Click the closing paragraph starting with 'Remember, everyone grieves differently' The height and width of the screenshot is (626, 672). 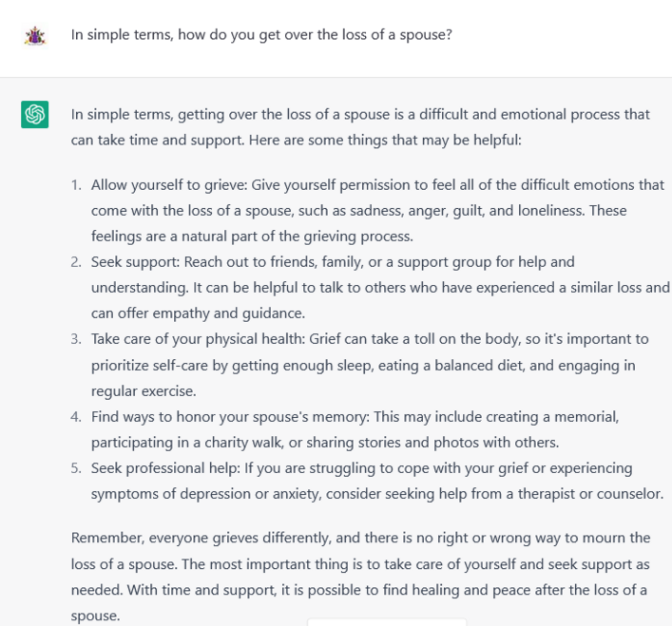(360, 577)
